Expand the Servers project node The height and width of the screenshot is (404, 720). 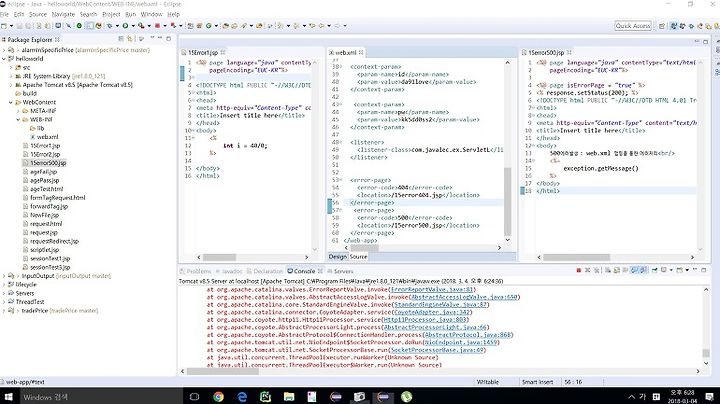click(x=5, y=292)
